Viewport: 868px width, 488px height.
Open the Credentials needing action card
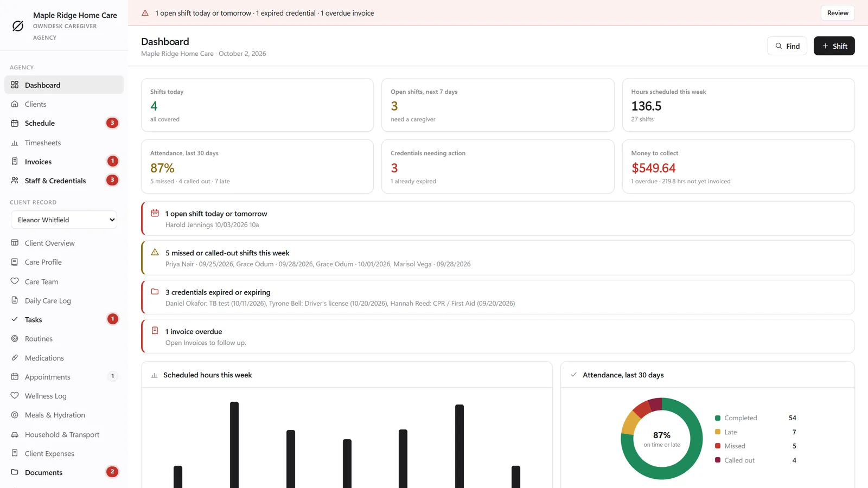tap(497, 166)
